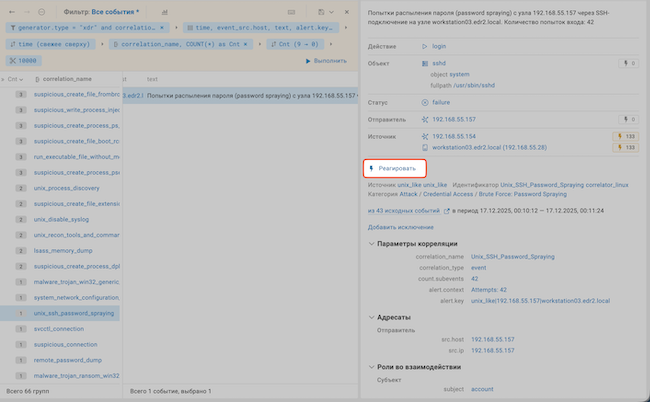
Task: Click the text column header
Action: point(152,79)
